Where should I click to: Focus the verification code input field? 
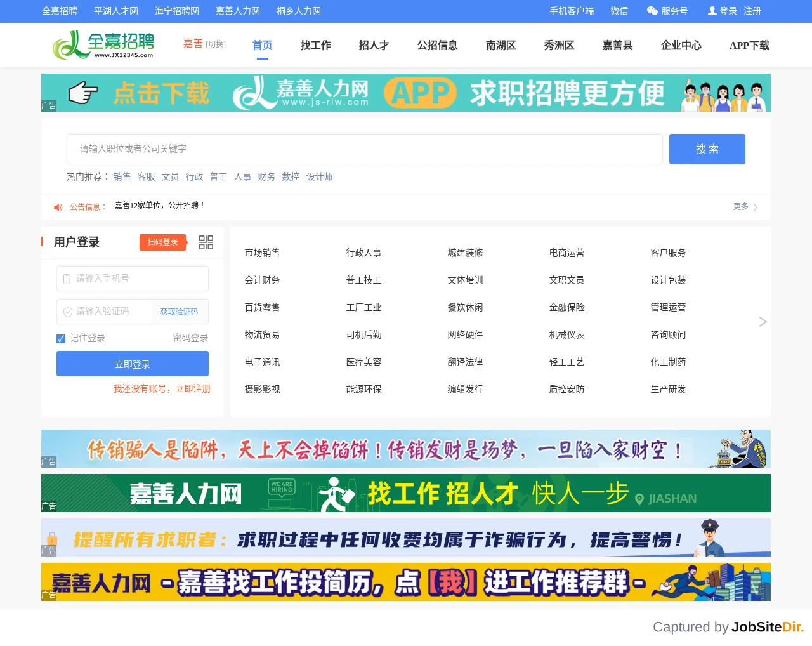[x=105, y=312]
